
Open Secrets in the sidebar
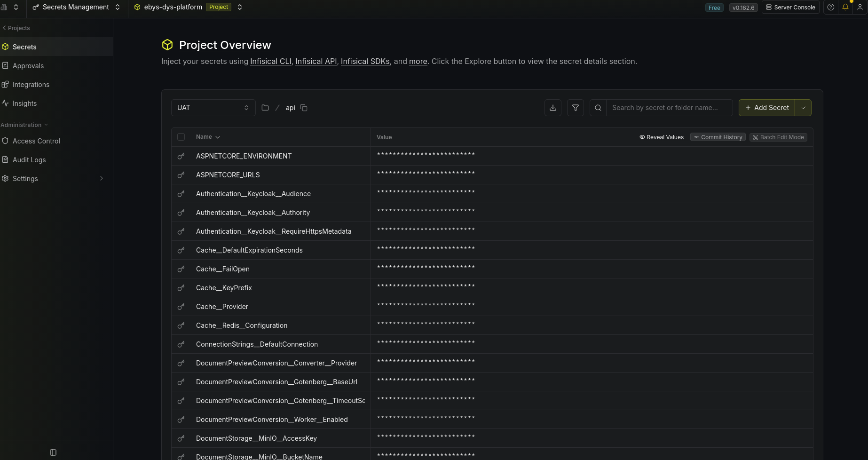point(56,47)
